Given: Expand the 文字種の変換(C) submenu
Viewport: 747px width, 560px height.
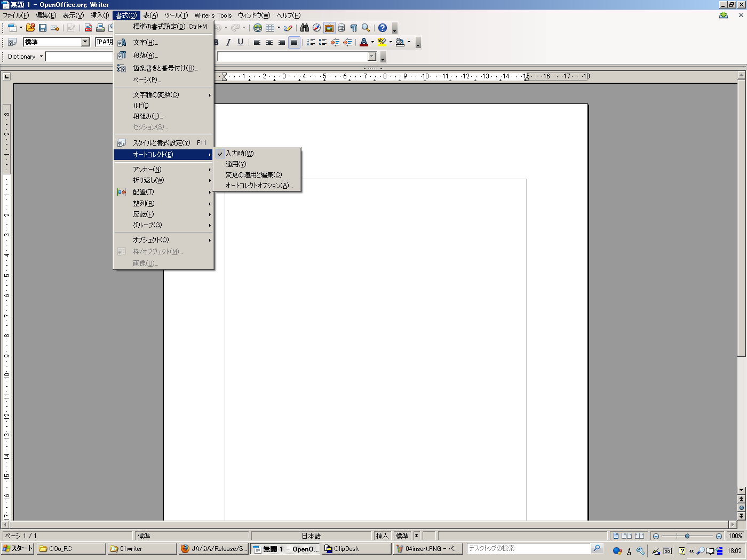Looking at the screenshot, I should [163, 95].
